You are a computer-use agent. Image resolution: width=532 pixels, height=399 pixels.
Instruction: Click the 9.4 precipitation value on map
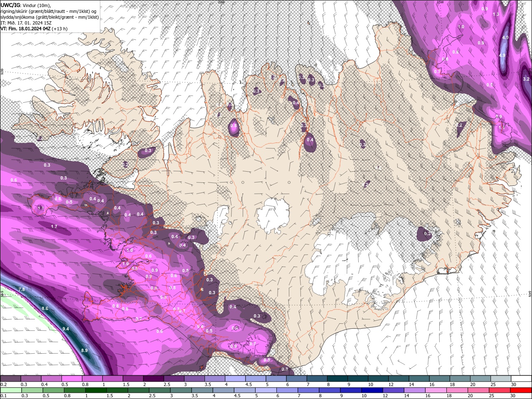[66, 329]
